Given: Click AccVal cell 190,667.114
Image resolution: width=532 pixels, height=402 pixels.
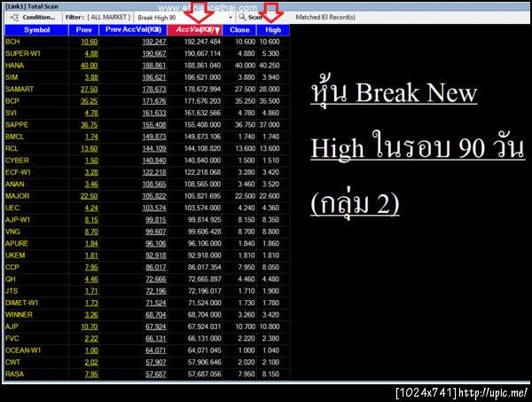Looking at the screenshot, I should pyautogui.click(x=202, y=53).
